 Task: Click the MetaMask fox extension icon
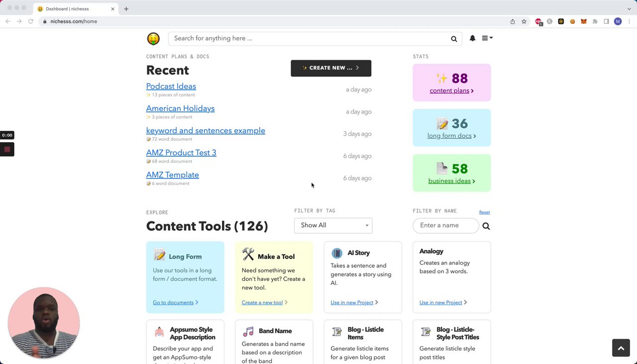coord(584,21)
